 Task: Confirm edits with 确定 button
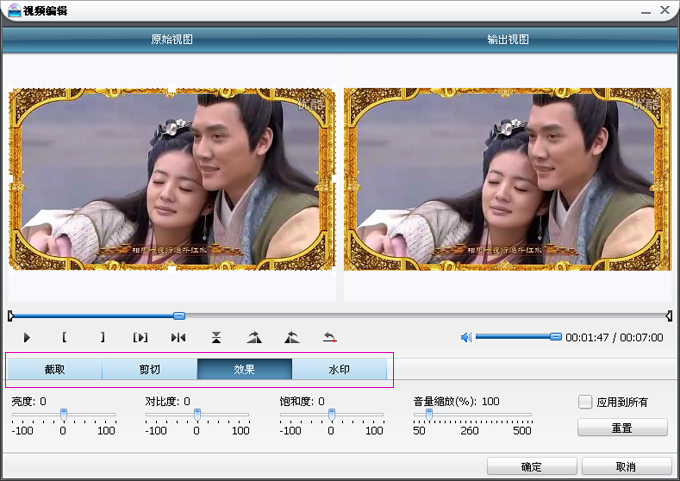[532, 466]
